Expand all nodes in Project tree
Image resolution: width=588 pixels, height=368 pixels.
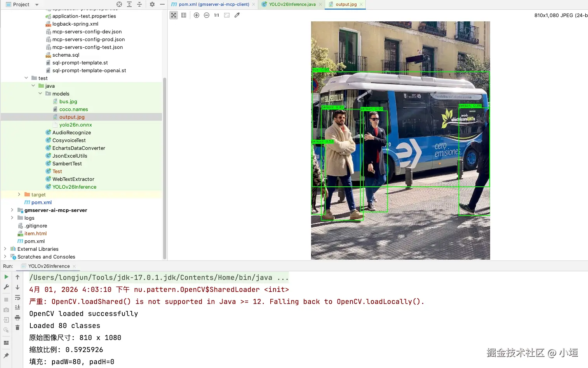click(129, 4)
